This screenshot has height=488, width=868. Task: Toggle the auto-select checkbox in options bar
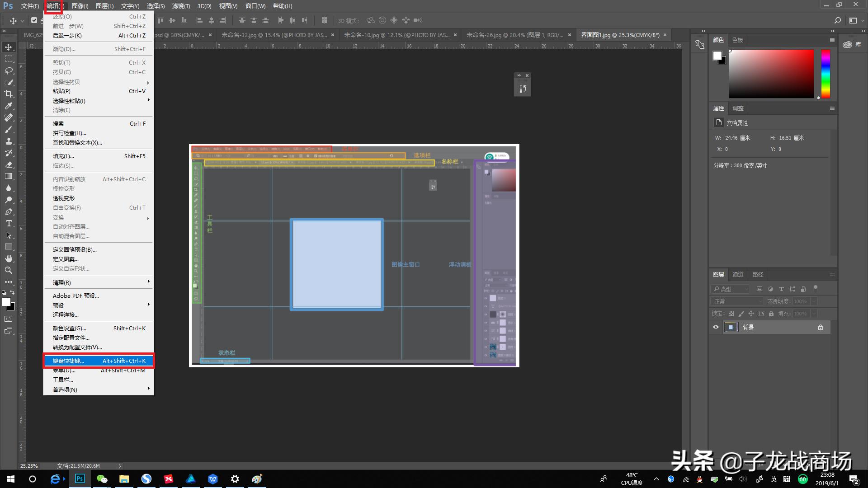(x=34, y=20)
